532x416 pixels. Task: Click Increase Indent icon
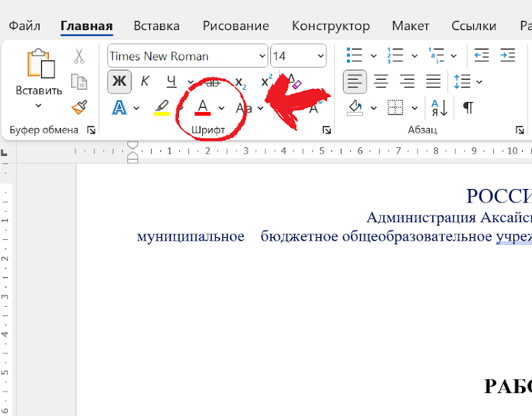click(508, 55)
